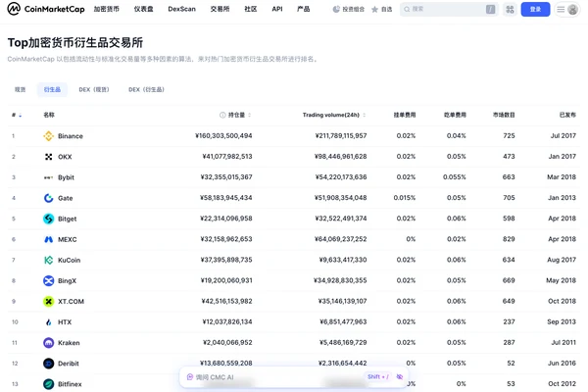Open the 交易所 nav menu
The width and height of the screenshot is (588, 392).
[220, 9]
